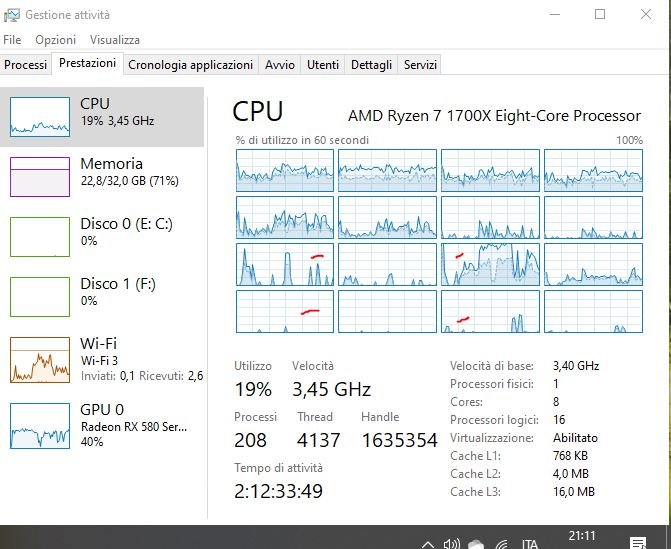This screenshot has width=671, height=549.
Task: Select the GPU 0 usage thumbnail
Action: coord(40,426)
